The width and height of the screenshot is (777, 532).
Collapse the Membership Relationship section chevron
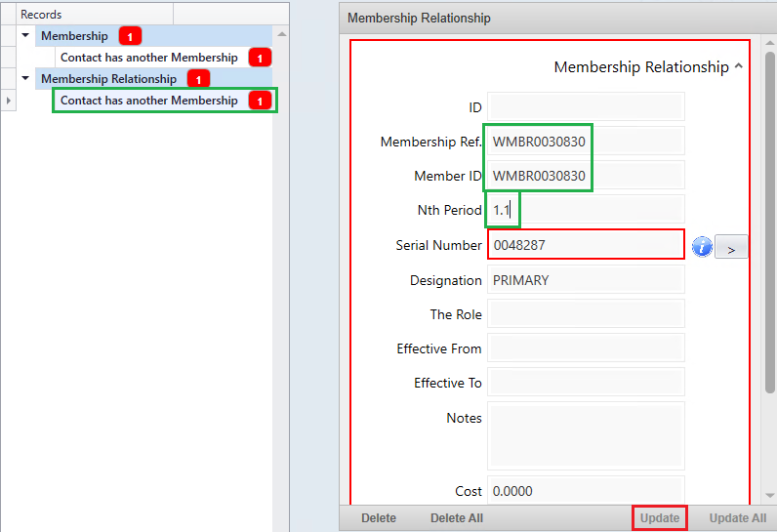pos(738,67)
